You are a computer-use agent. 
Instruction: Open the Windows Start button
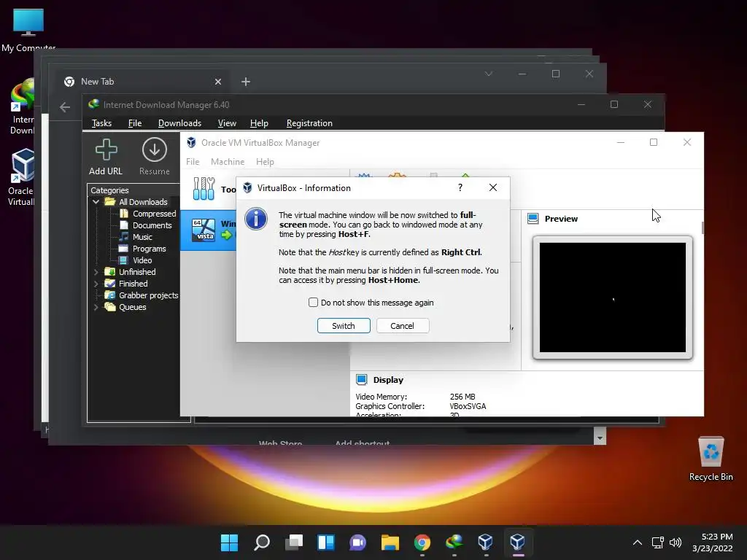coord(229,542)
